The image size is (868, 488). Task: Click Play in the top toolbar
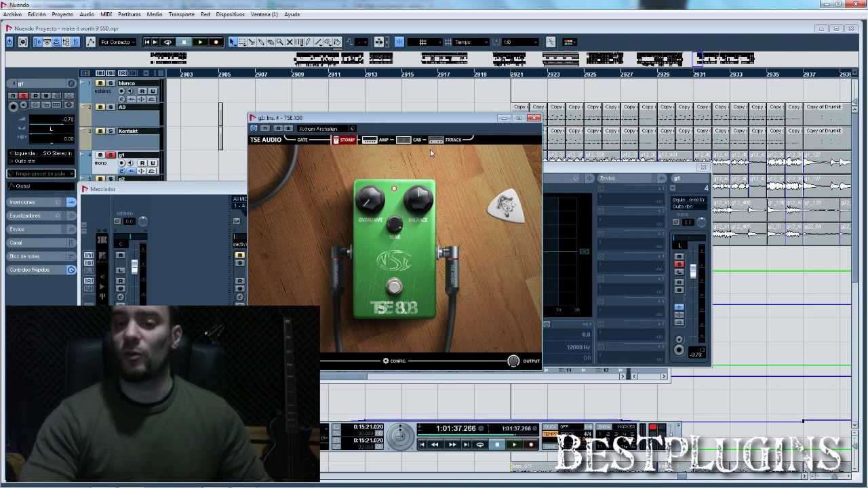pos(200,42)
